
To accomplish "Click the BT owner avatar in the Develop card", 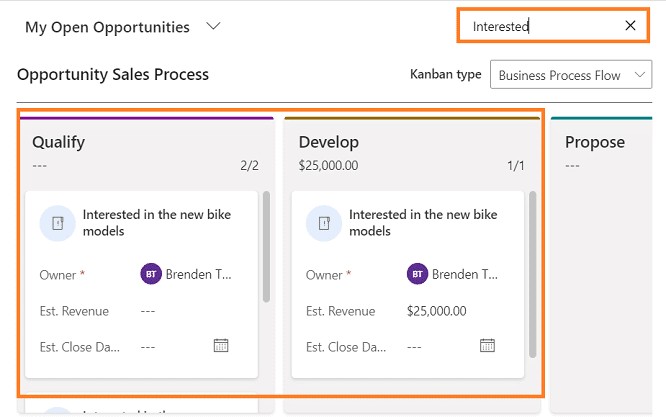I will coord(417,274).
